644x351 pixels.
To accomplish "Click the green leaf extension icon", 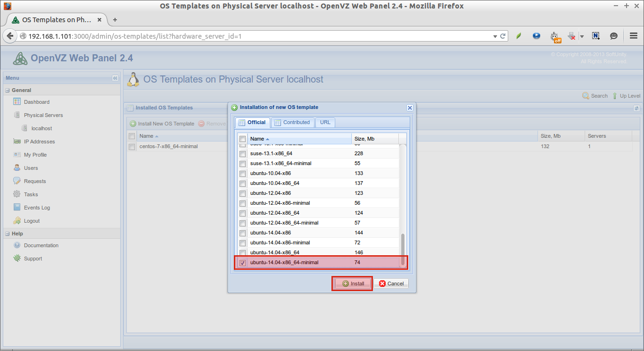I will coord(519,36).
